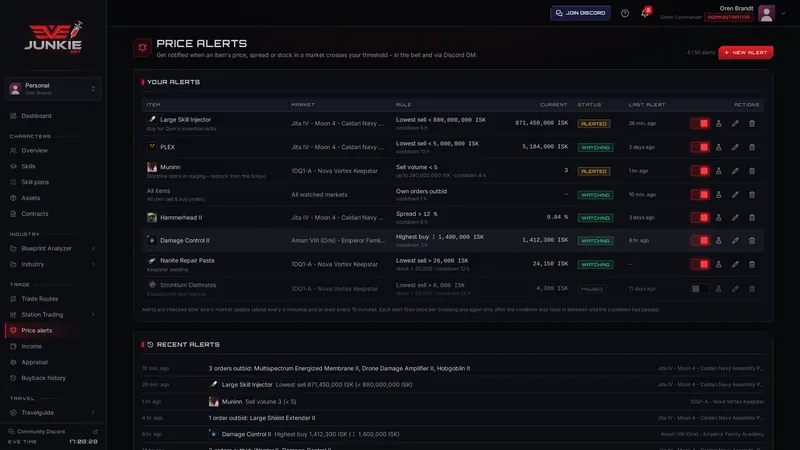The image size is (800, 450).
Task: Disable the Large Skill Injector alert toggle
Action: 699,123
